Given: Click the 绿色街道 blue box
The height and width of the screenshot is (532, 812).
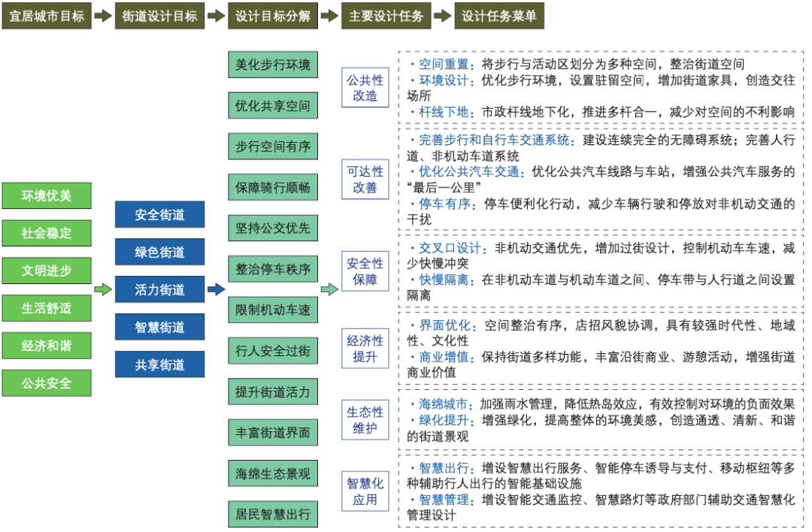Looking at the screenshot, I should coord(159,252).
